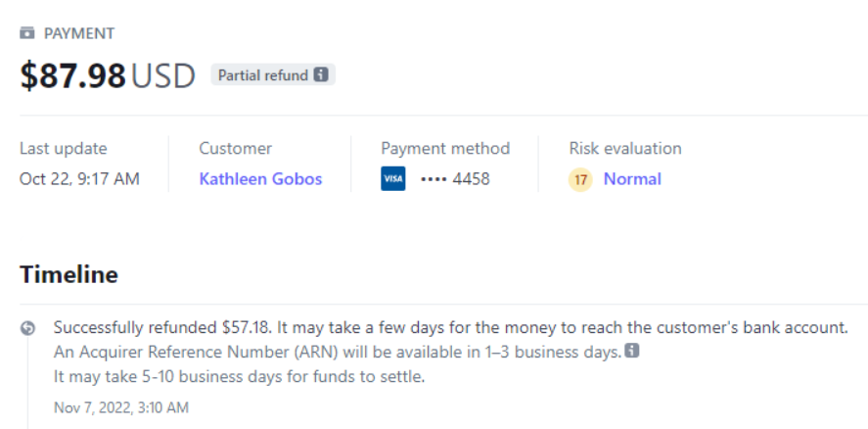The height and width of the screenshot is (429, 868).
Task: Open the Normal risk evaluation link
Action: pos(632,179)
